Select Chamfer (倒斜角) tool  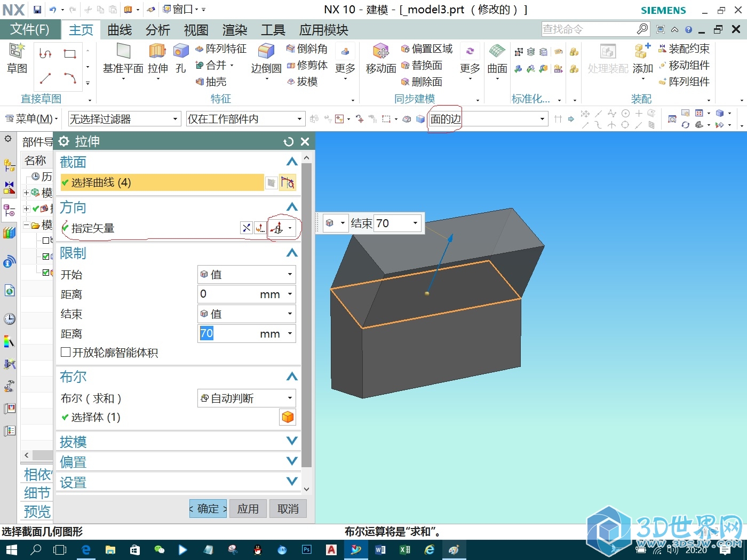point(307,49)
